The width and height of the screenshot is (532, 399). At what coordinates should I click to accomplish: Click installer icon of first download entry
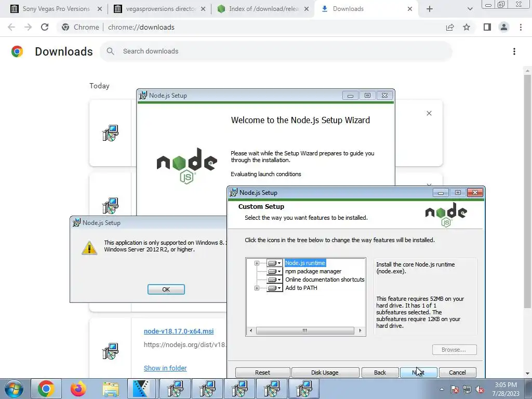pyautogui.click(x=110, y=132)
